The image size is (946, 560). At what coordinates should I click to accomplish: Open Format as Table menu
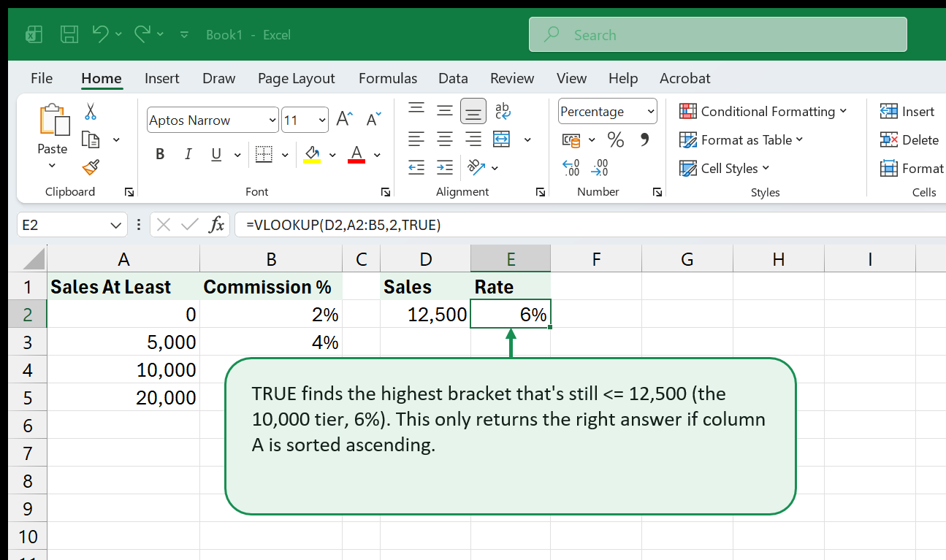741,139
